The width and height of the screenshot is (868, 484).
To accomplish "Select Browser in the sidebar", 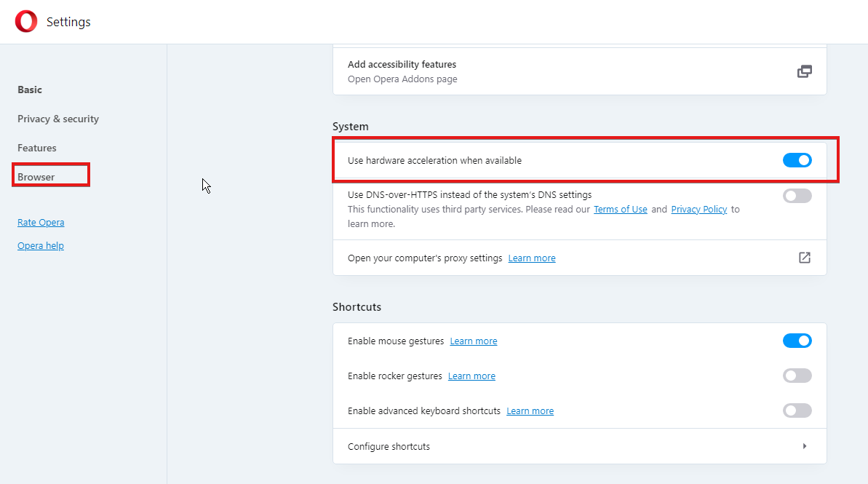I will [x=36, y=177].
